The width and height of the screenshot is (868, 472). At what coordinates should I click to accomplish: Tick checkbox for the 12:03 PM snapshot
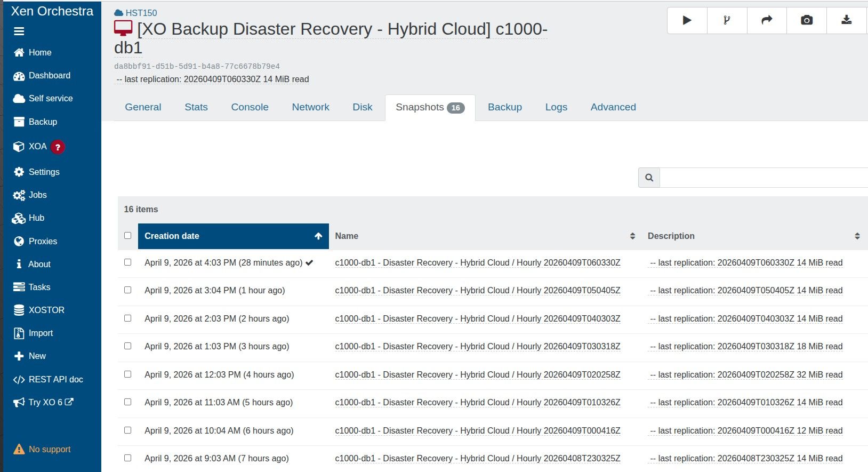click(x=127, y=374)
